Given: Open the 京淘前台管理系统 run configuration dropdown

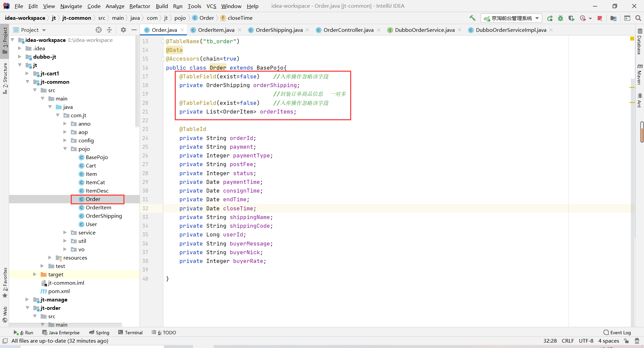Looking at the screenshot, I should pyautogui.click(x=511, y=18).
